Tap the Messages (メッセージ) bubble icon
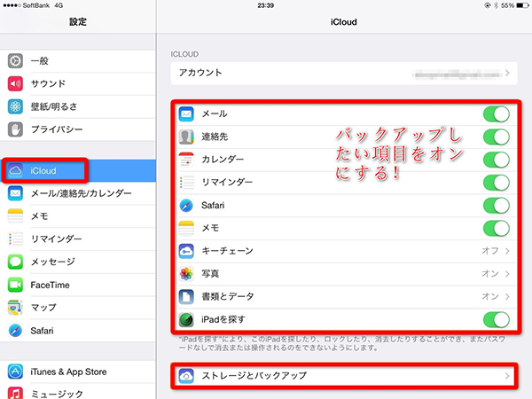 point(15,262)
